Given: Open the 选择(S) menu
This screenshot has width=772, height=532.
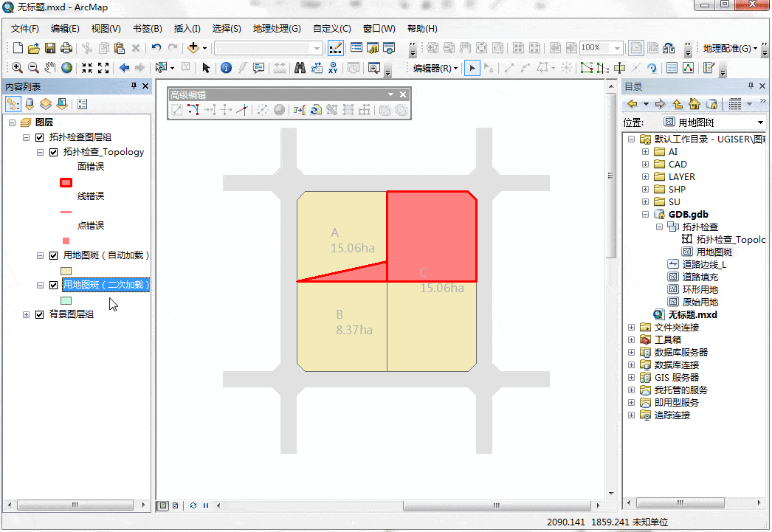Looking at the screenshot, I should tap(227, 29).
